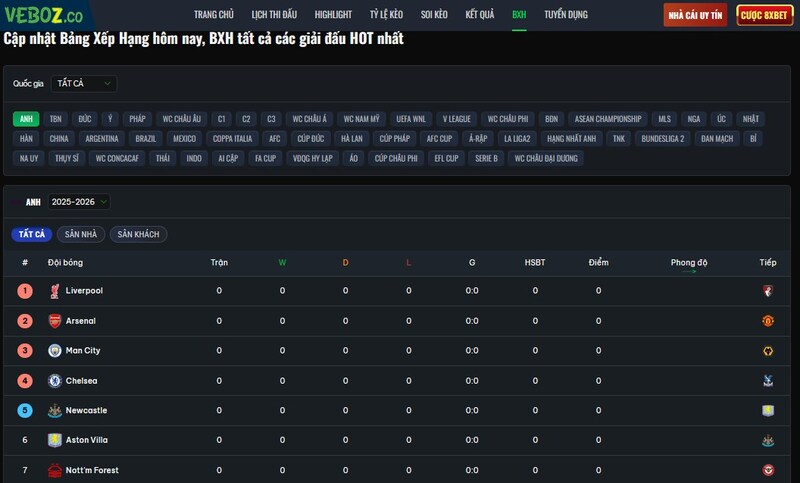Click the CƯỢC 8XBET button
Viewport: 800px width, 483px height.
click(764, 15)
